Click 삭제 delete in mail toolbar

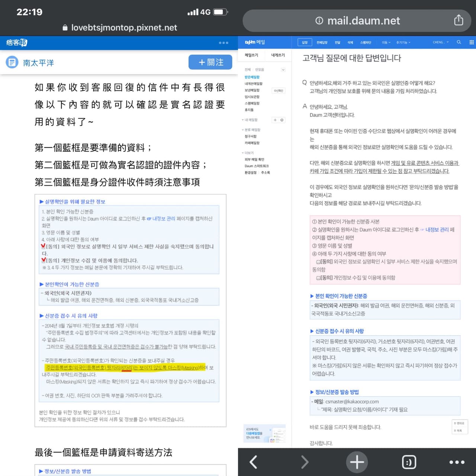point(350,42)
